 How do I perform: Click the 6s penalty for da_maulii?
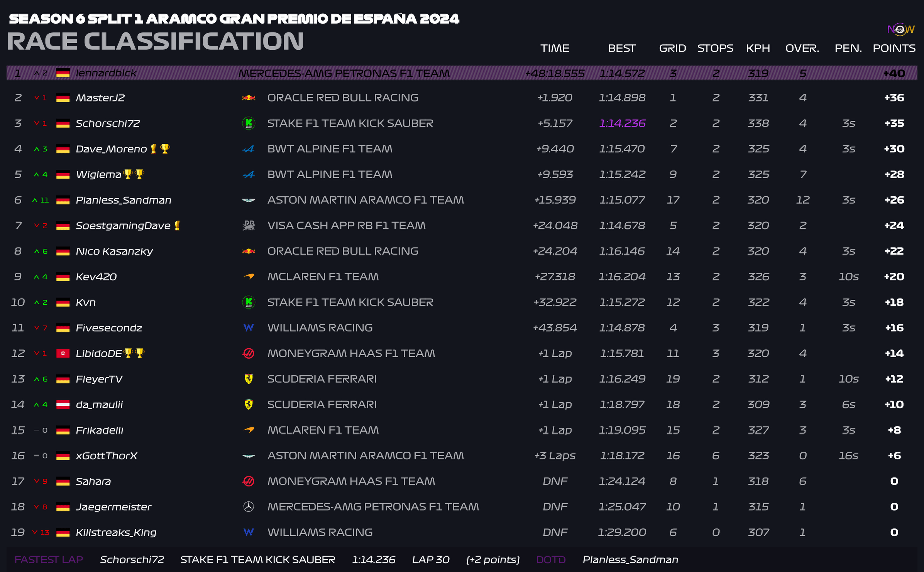click(848, 405)
